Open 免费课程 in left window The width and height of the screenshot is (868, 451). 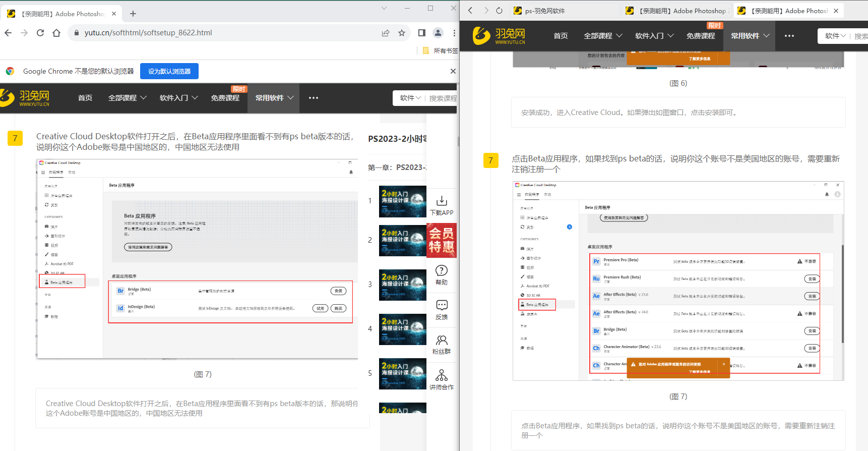click(x=225, y=98)
